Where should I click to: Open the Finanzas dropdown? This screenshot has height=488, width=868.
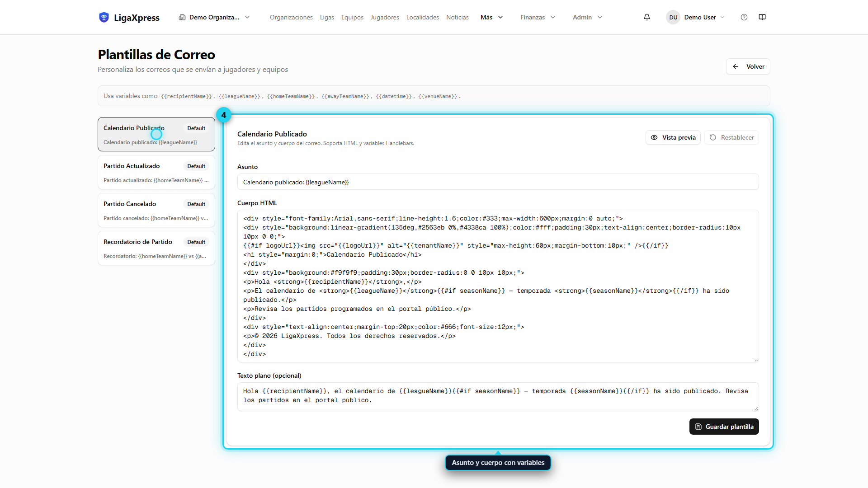click(538, 17)
